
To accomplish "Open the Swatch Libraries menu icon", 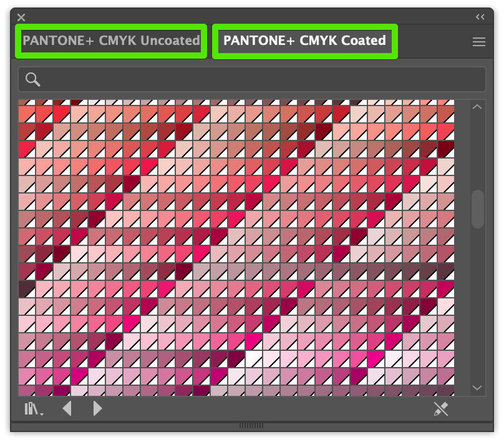I will pyautogui.click(x=34, y=409).
